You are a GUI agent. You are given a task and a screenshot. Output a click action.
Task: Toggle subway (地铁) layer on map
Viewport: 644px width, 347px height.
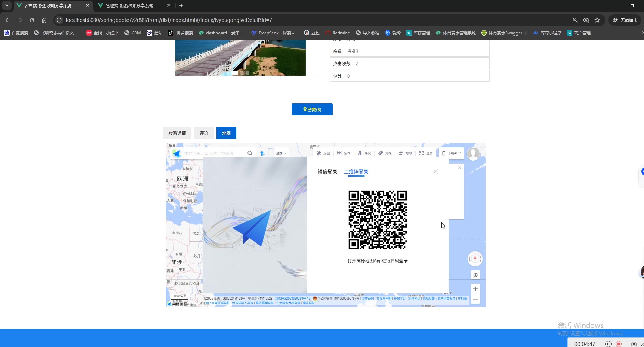click(405, 153)
